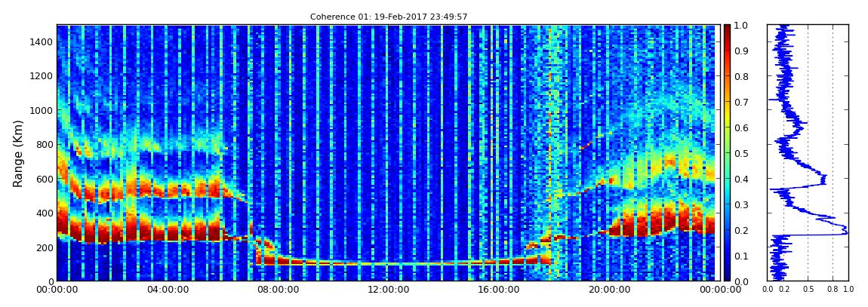Click the 0.2 label beside the colorbar

pos(741,230)
